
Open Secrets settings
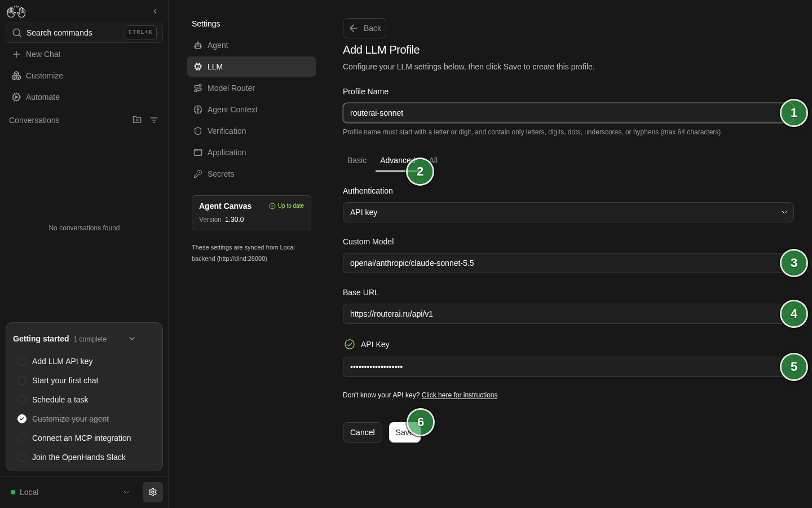point(251,174)
